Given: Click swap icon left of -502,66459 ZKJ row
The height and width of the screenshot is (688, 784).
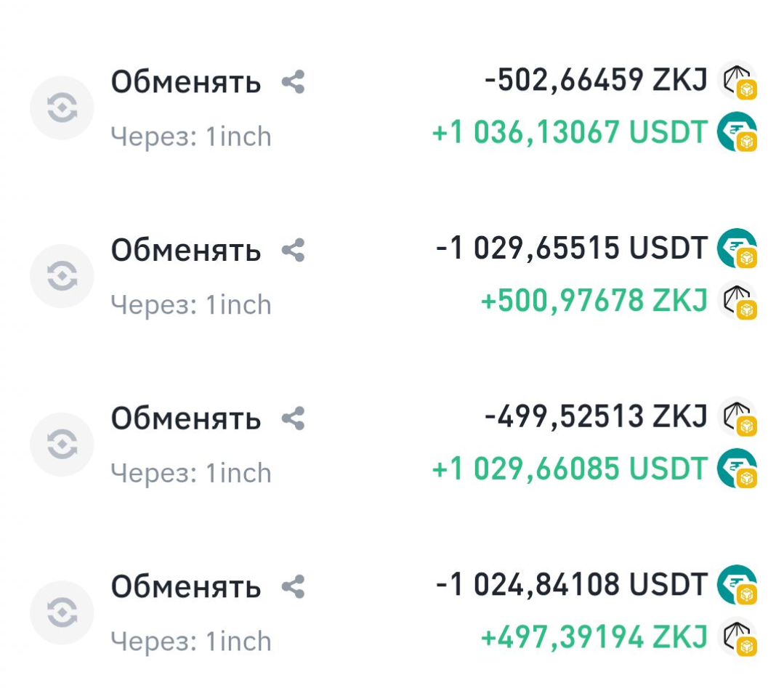Looking at the screenshot, I should [x=62, y=108].
